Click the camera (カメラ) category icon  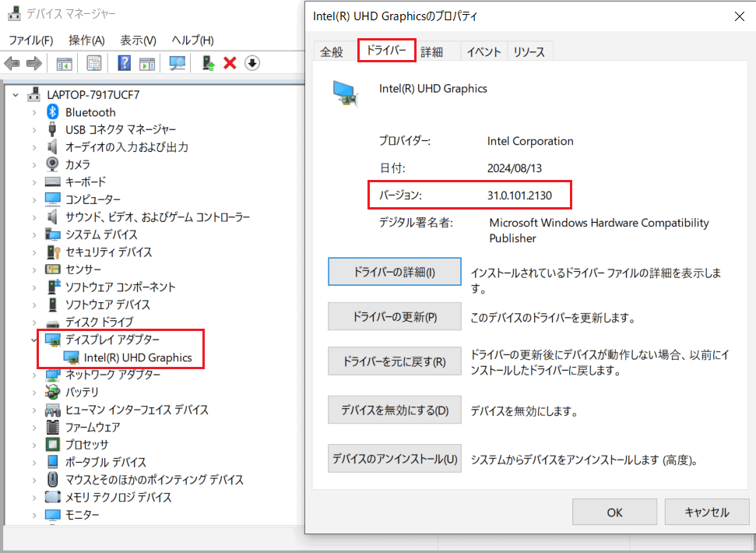pos(52,164)
